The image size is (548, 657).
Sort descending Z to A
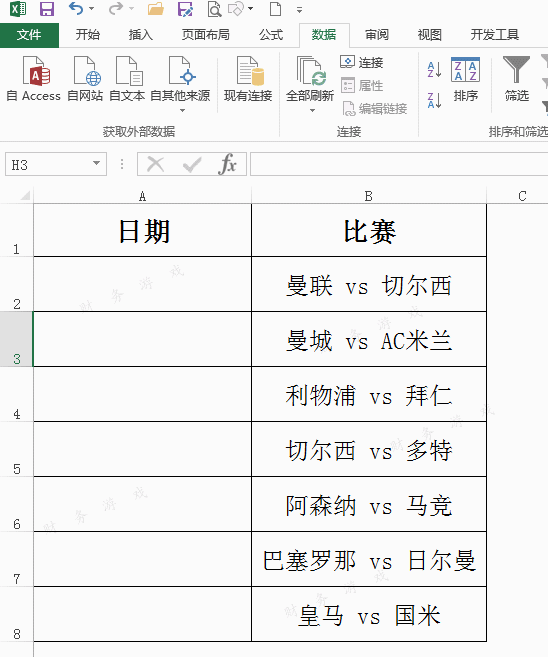pos(434,100)
